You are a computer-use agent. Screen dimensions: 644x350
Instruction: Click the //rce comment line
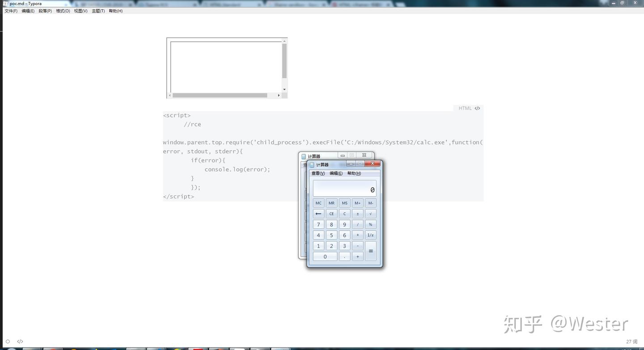point(192,124)
